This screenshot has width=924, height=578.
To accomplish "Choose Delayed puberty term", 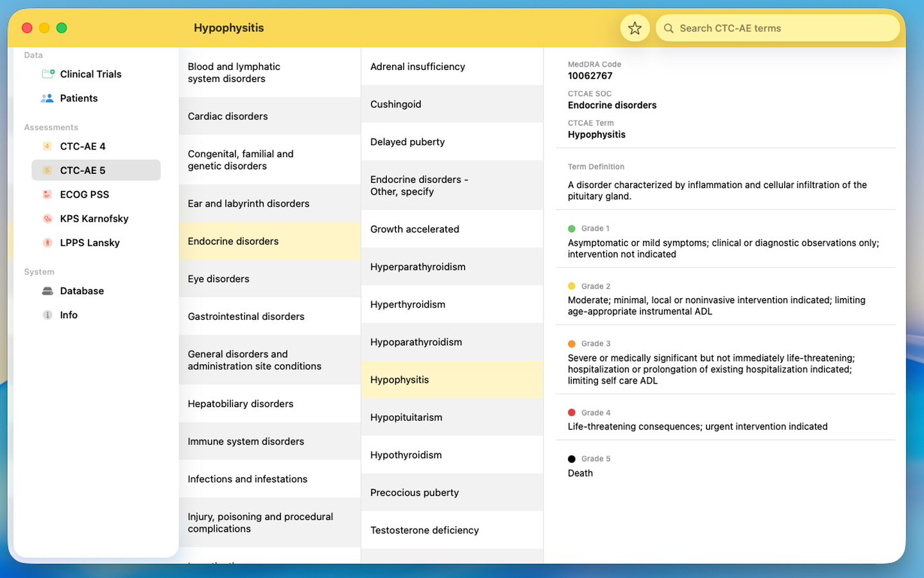I will [x=452, y=142].
